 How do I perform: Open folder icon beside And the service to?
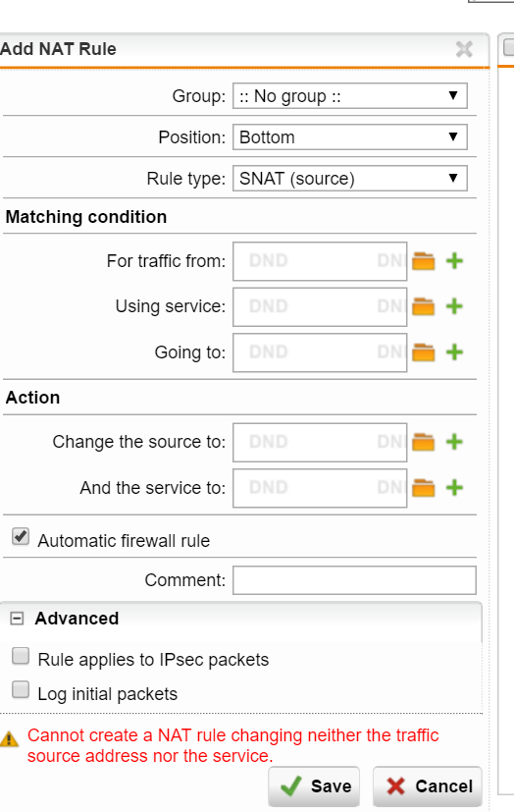pos(423,488)
